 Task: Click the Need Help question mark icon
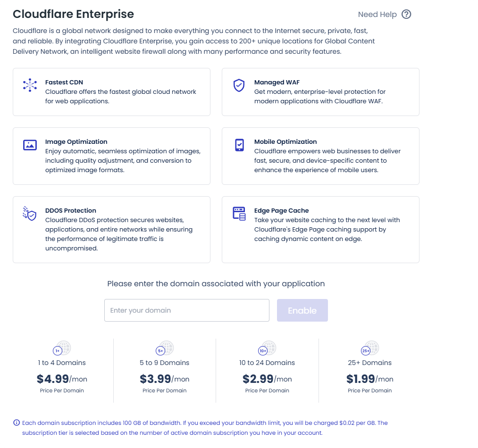pos(406,14)
